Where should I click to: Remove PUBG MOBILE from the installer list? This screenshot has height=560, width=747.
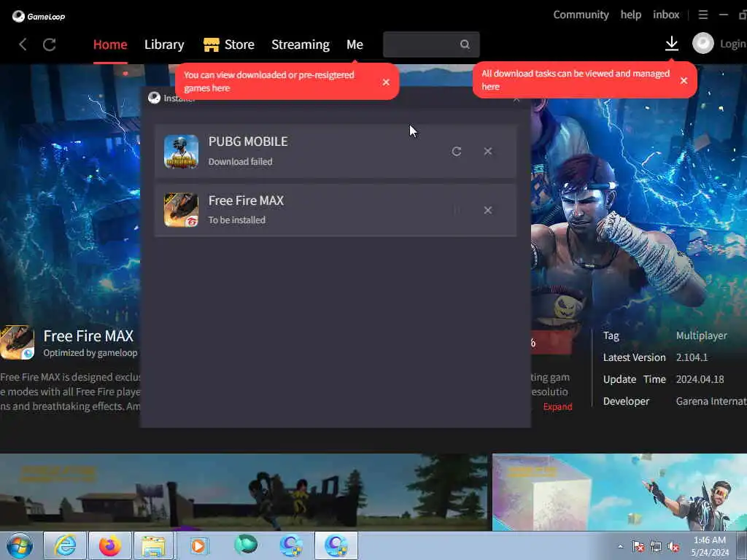[x=488, y=152]
